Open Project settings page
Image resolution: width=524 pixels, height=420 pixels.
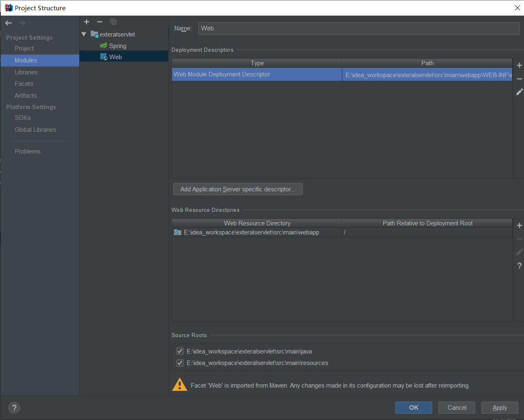point(24,48)
